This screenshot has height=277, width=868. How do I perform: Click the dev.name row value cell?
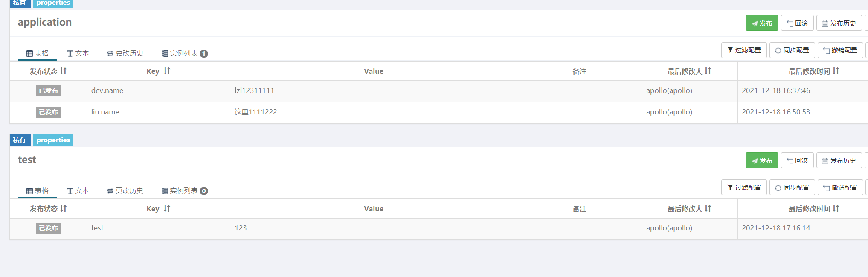(x=373, y=91)
